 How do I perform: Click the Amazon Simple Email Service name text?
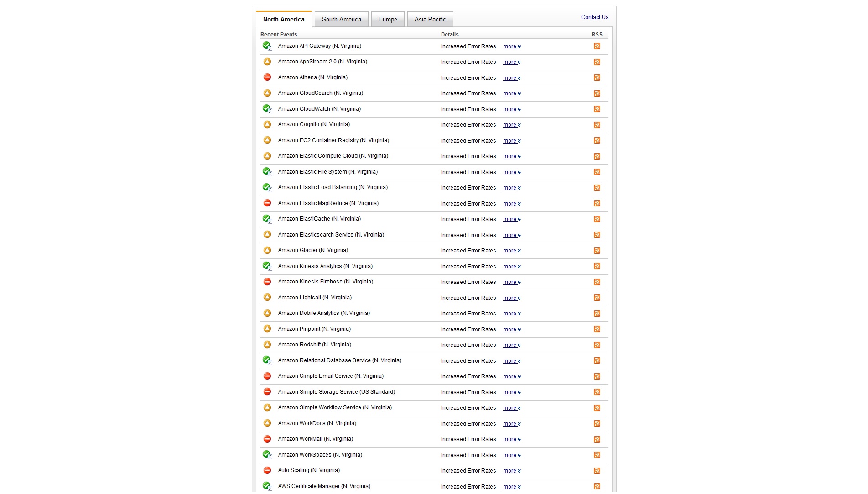[331, 376]
